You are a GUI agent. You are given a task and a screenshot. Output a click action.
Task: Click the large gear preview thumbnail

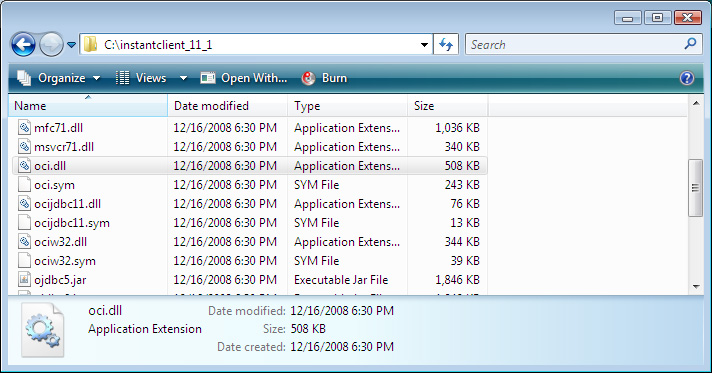click(43, 330)
